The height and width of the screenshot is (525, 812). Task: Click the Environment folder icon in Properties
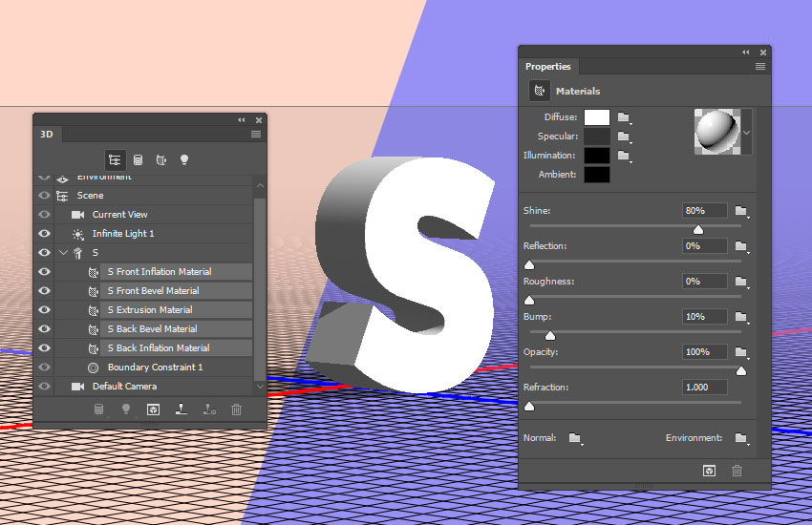click(740, 438)
